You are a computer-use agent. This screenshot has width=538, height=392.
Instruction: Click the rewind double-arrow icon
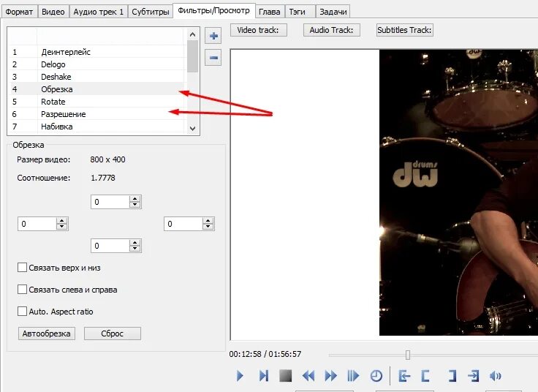click(308, 376)
